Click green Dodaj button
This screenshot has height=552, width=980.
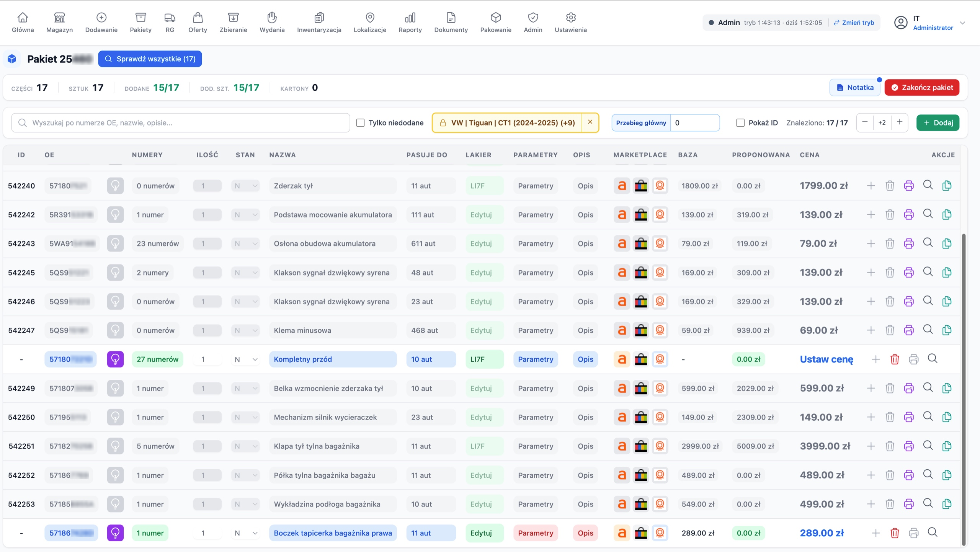click(938, 123)
